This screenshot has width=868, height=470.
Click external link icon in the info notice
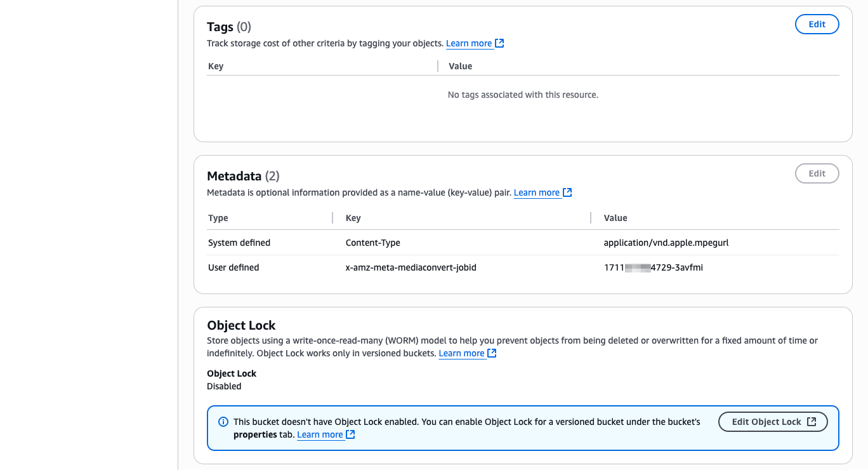[x=350, y=434]
